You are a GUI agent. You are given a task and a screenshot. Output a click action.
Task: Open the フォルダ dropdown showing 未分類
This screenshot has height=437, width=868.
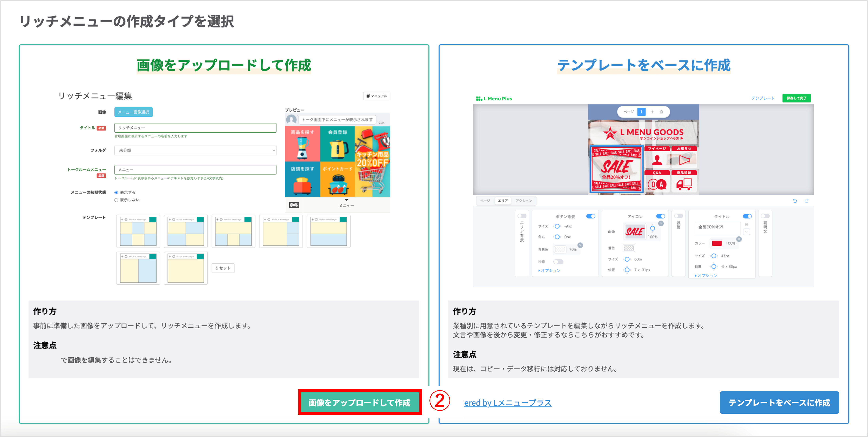pyautogui.click(x=195, y=150)
